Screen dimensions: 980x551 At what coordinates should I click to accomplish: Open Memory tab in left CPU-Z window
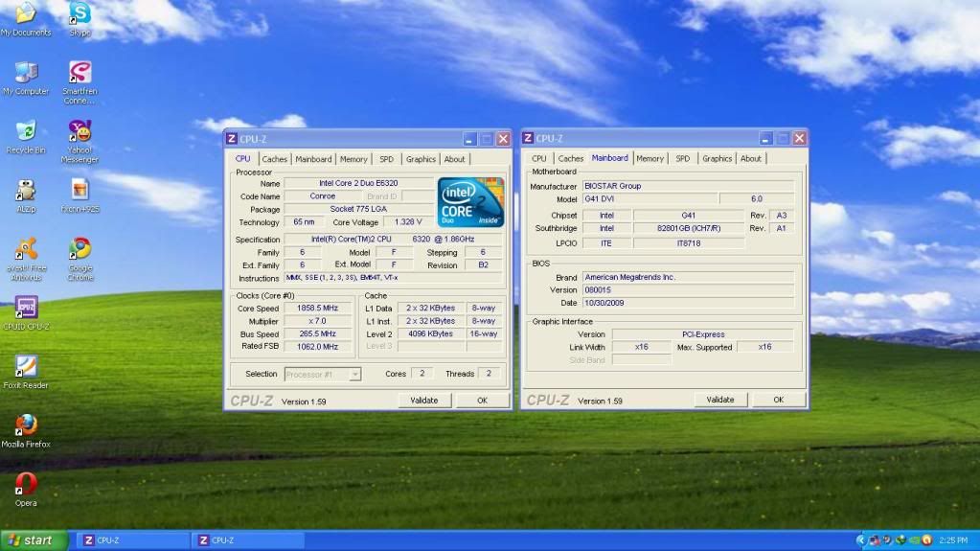(x=353, y=159)
